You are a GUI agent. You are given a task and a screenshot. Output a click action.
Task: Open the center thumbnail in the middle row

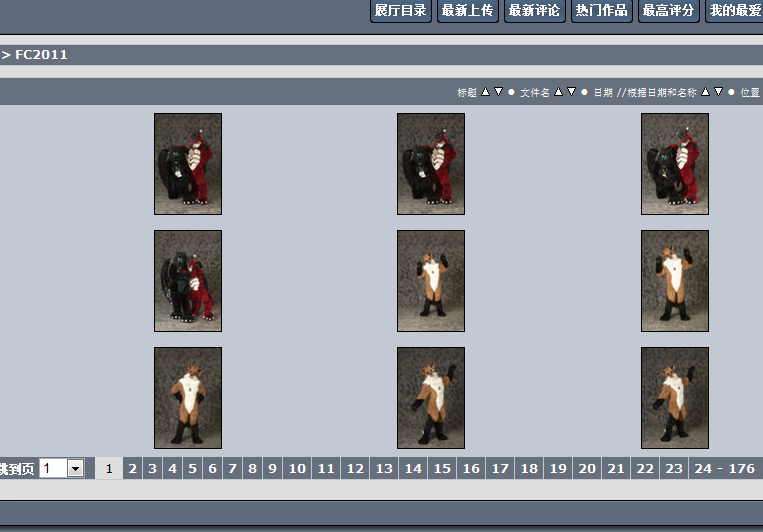(x=431, y=281)
